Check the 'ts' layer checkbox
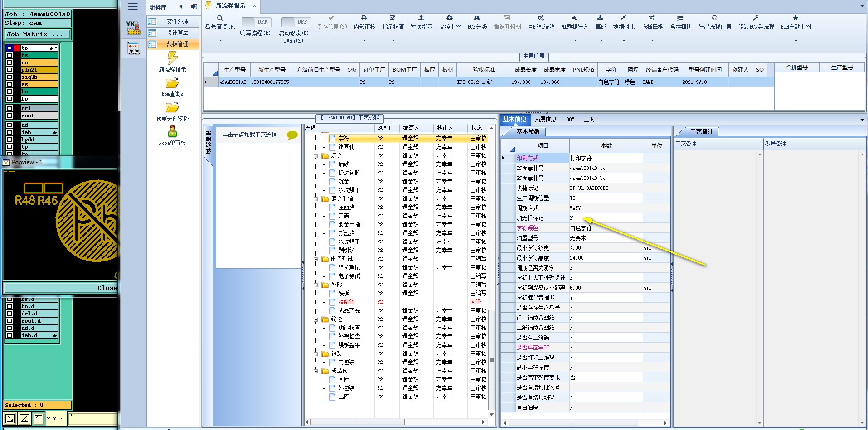 pos(9,55)
